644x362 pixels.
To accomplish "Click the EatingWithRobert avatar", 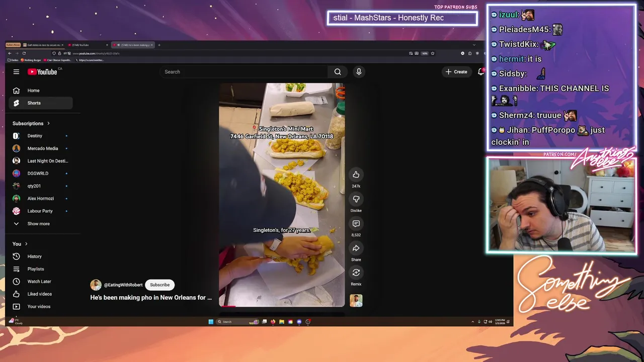I will [x=96, y=285].
